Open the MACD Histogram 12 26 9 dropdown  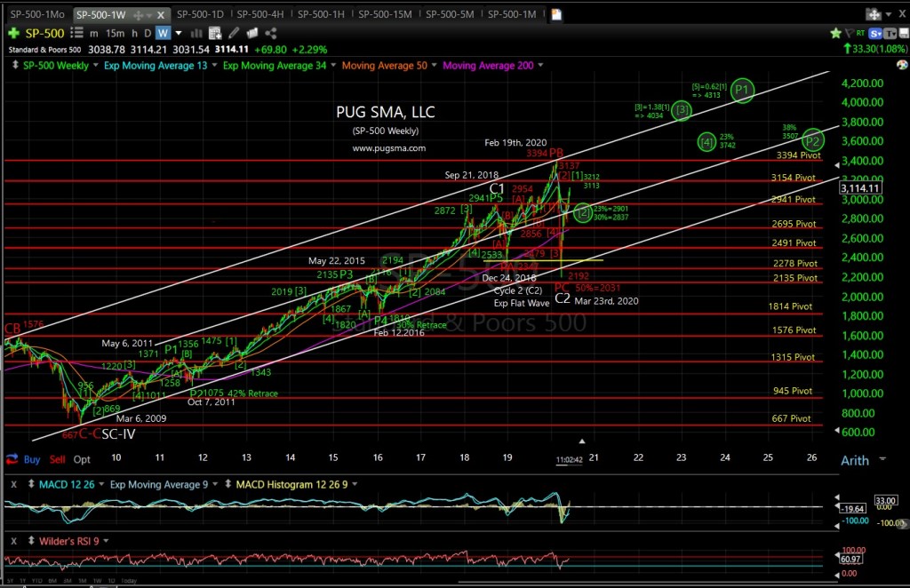pos(355,484)
